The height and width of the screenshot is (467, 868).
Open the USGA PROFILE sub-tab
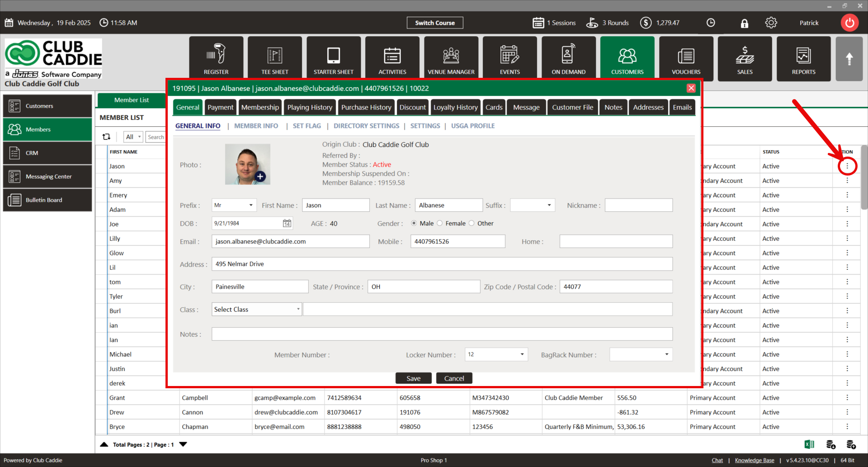(473, 126)
